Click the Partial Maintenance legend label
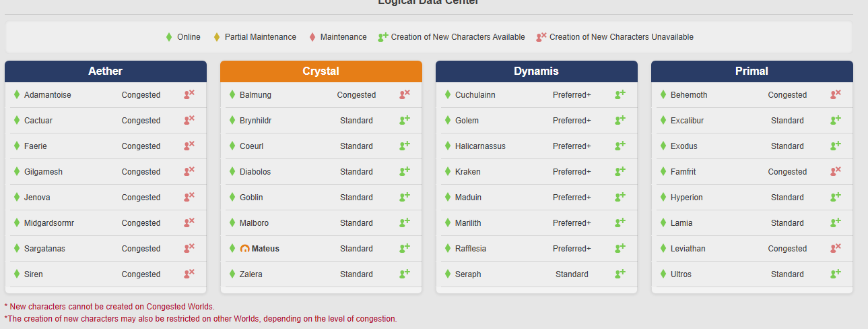Image resolution: width=868 pixels, height=329 pixels. tap(261, 37)
